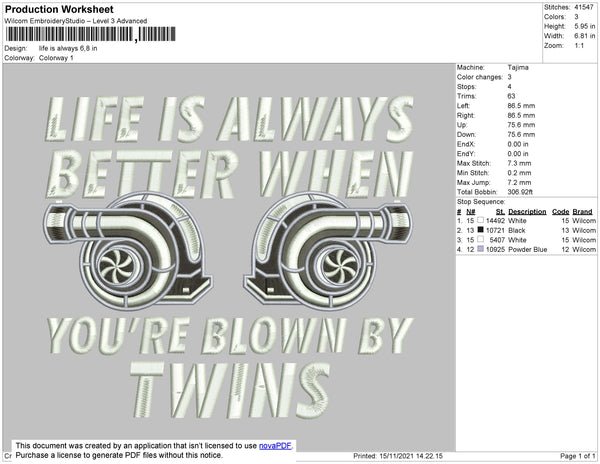This screenshot has width=600, height=464.
Task: Click the Stitches value 41547
Action: [584, 7]
